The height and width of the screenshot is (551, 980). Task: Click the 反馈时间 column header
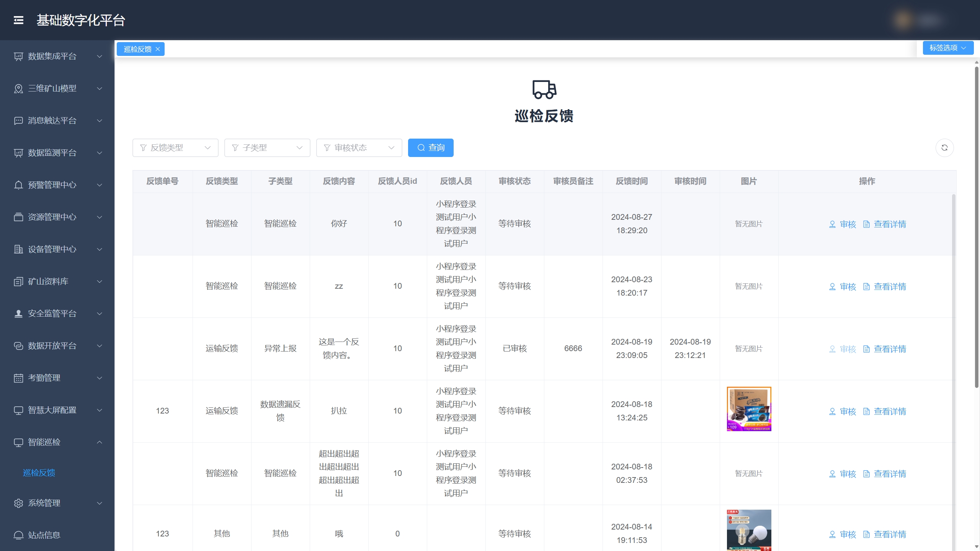(x=632, y=181)
